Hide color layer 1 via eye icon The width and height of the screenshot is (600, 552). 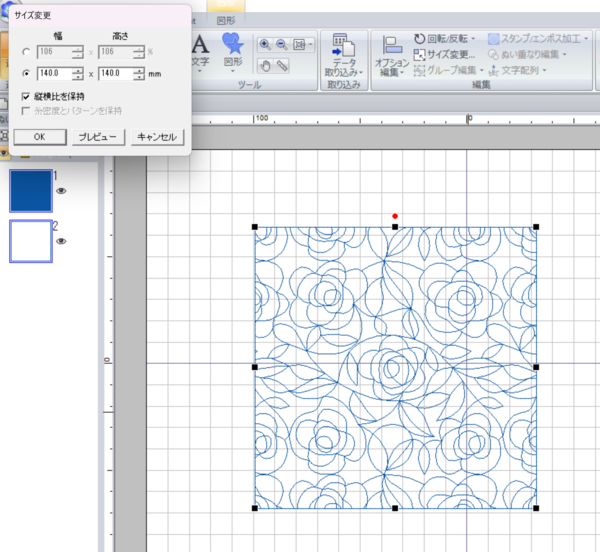tap(62, 190)
